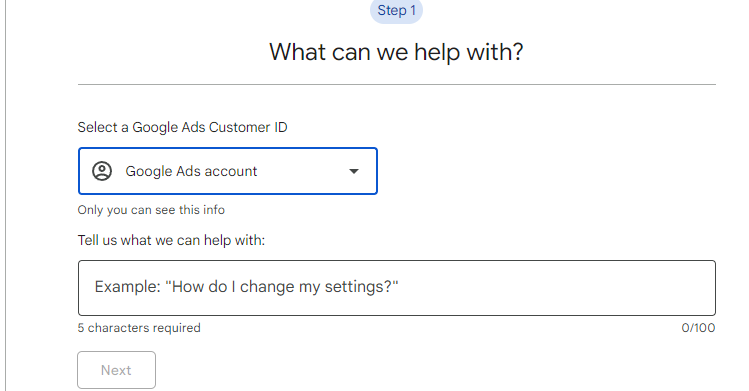
Task: Click the "5 characters required" hint
Action: pyautogui.click(x=139, y=328)
